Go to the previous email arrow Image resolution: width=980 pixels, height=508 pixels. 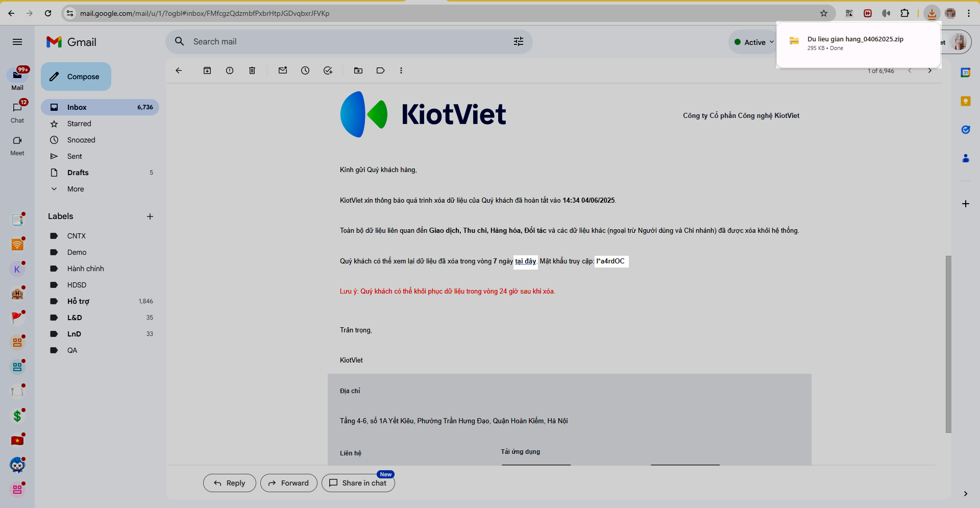910,70
